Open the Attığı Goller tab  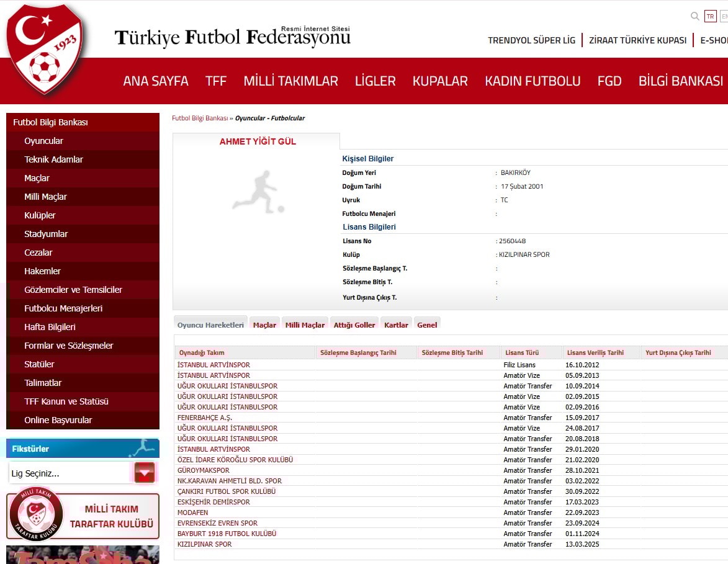354,325
